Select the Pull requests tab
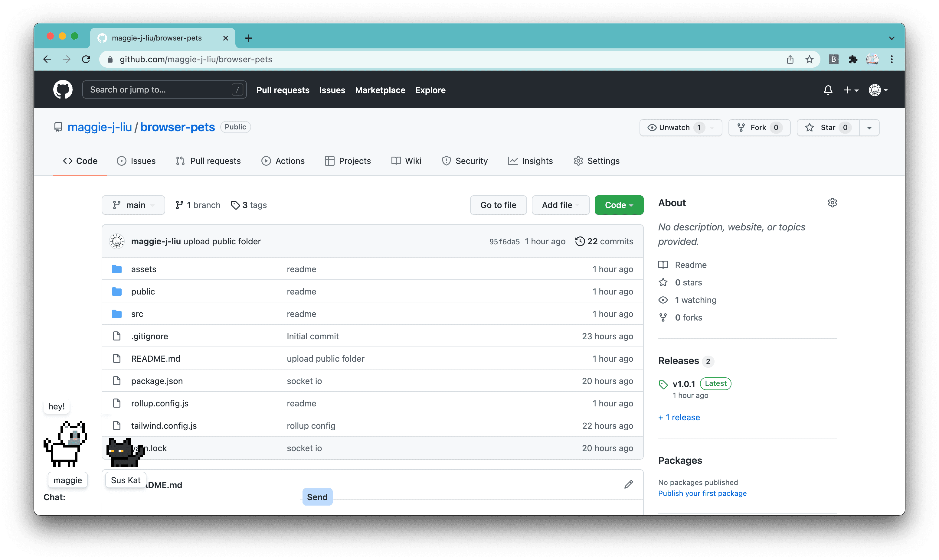Viewport: 939px width, 560px height. [x=215, y=161]
